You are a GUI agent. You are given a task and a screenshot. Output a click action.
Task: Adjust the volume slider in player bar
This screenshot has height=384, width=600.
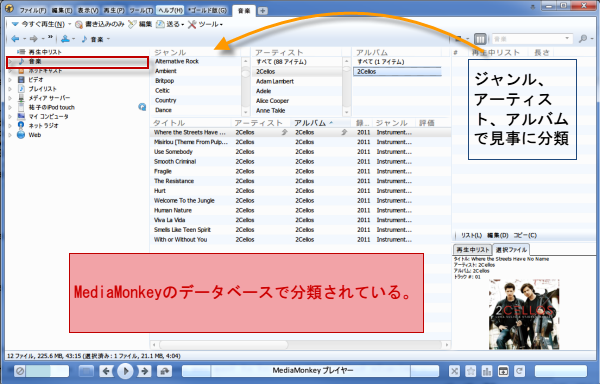47,371
